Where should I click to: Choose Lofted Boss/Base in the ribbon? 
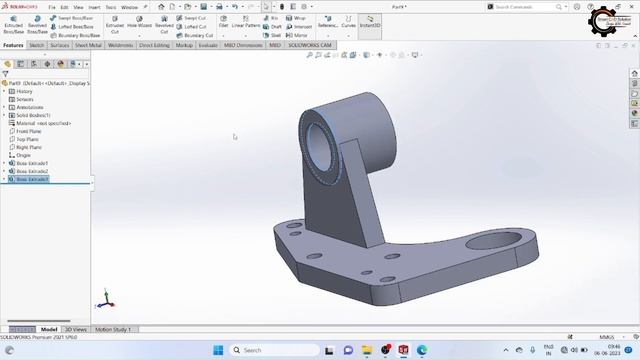(72, 27)
